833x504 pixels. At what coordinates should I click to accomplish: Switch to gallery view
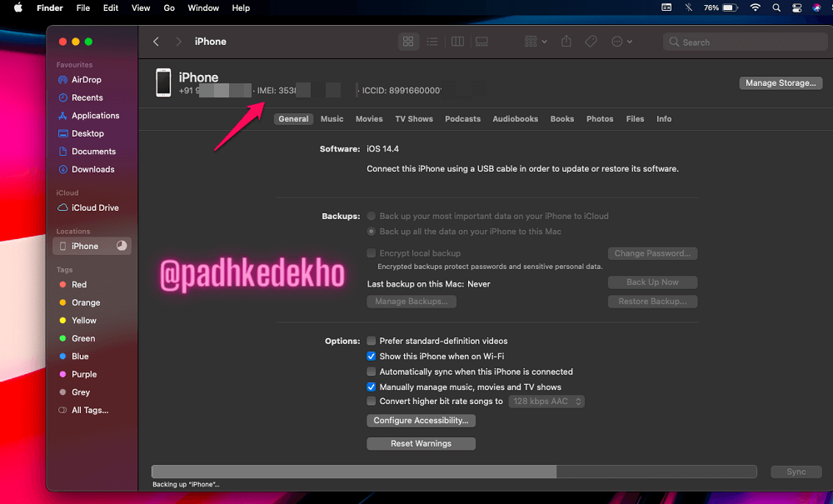pyautogui.click(x=481, y=42)
